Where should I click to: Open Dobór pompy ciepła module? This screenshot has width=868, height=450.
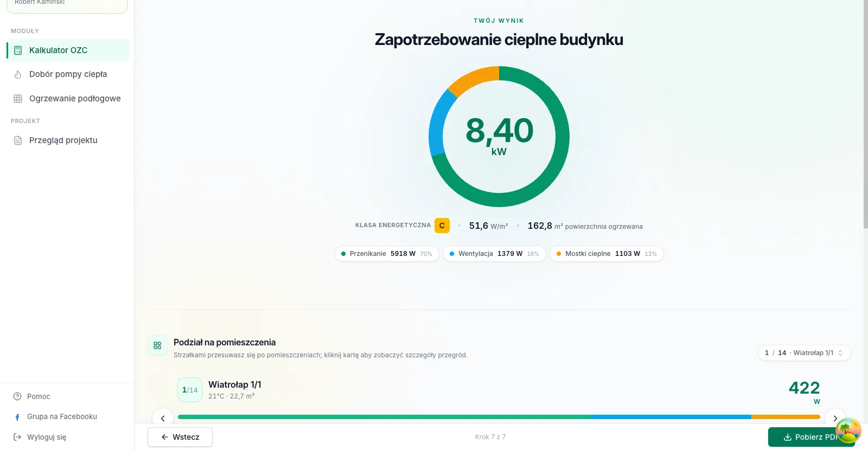coord(68,74)
